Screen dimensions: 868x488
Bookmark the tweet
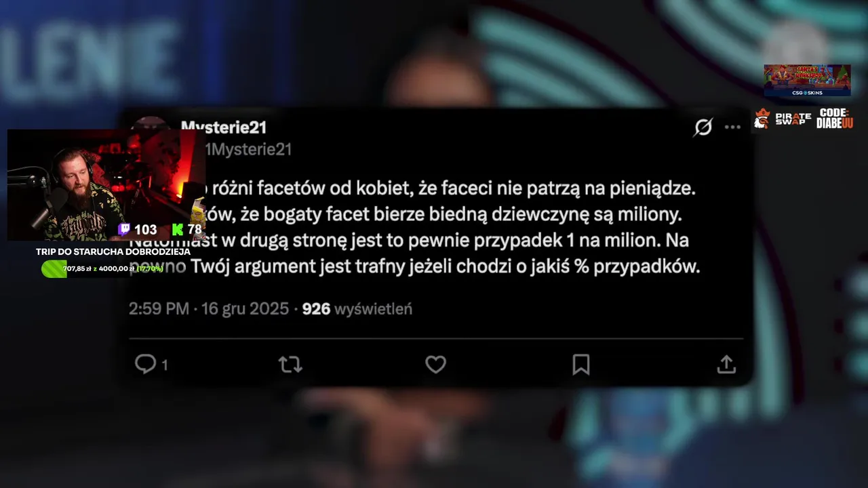(x=581, y=365)
